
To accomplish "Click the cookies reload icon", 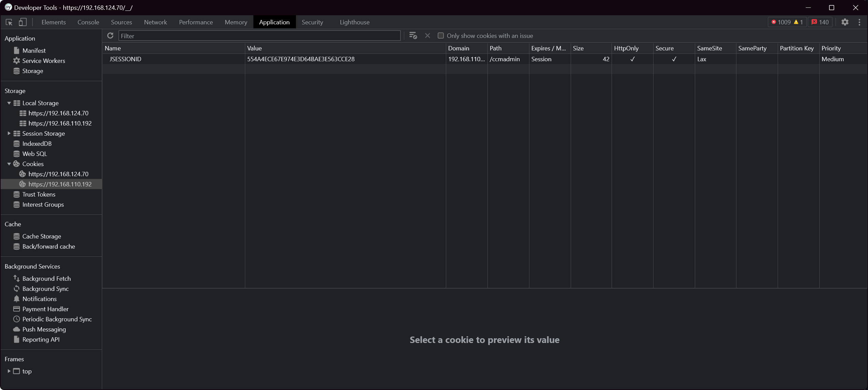I will (110, 36).
